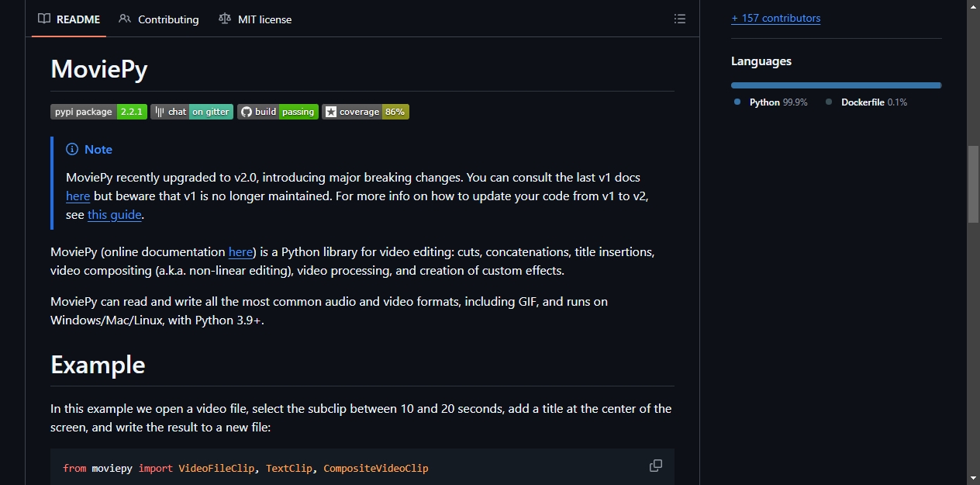The width and height of the screenshot is (980, 485).
Task: Open the 'this guide' link
Action: point(115,215)
